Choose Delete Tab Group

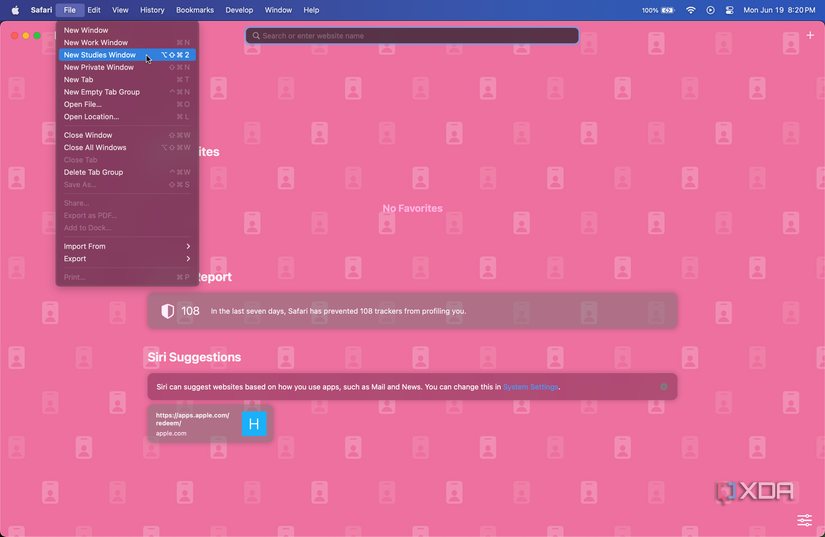(x=127, y=172)
